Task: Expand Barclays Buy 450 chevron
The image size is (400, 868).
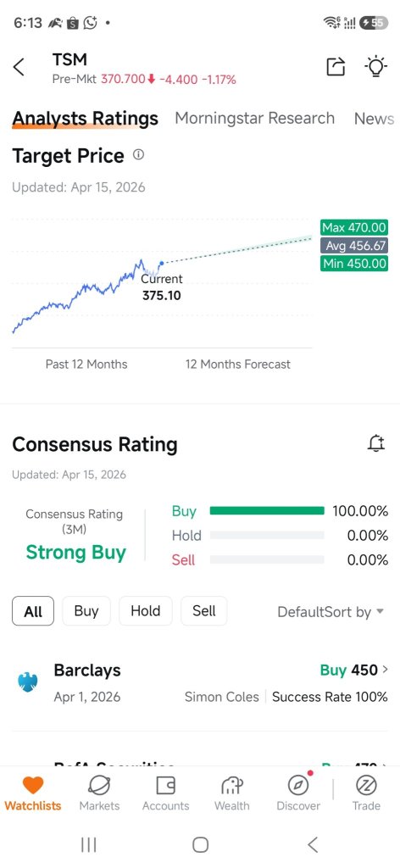Action: [x=385, y=670]
